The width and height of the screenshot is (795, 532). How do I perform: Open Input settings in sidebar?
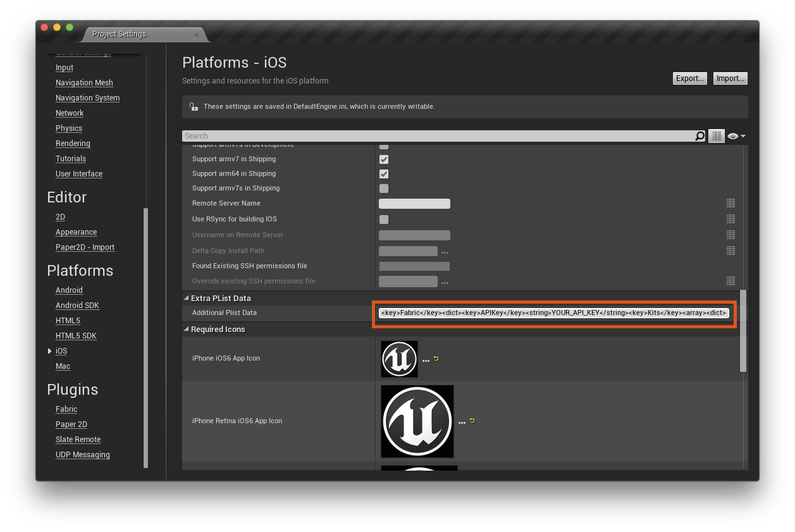(65, 68)
